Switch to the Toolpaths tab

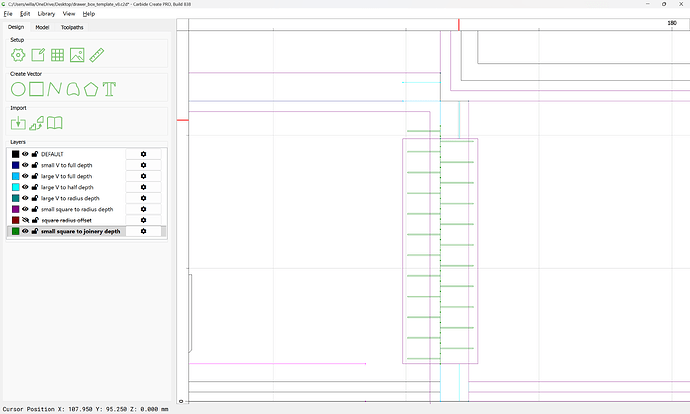coord(73,27)
